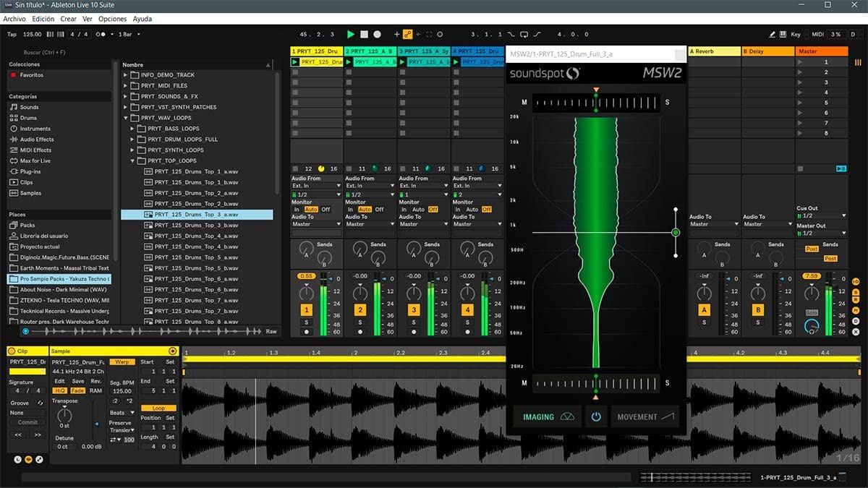Expand the INFO_DEMO_TRACK folder
Screen dimensions: 868x488
[126, 75]
